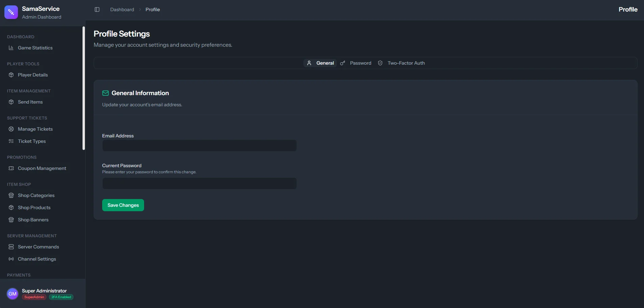Click the Super Administrator account name
Screen dimensions: 644x308
click(44, 291)
